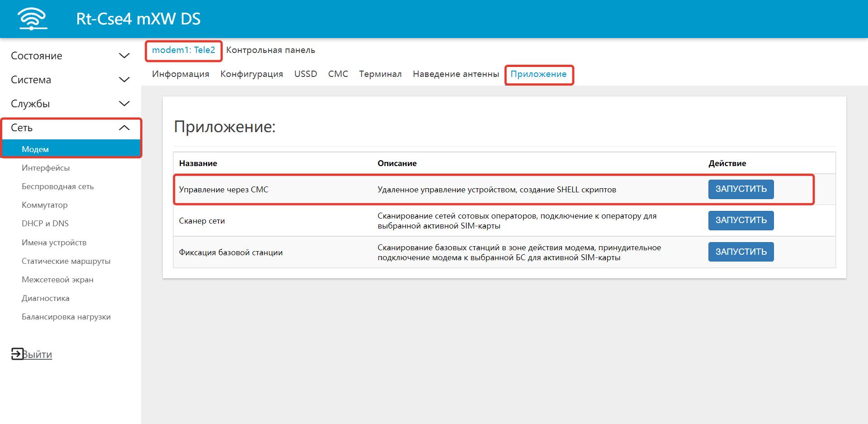Viewport: 868px width, 424px height.
Task: Open Имена устройств page
Action: click(54, 243)
